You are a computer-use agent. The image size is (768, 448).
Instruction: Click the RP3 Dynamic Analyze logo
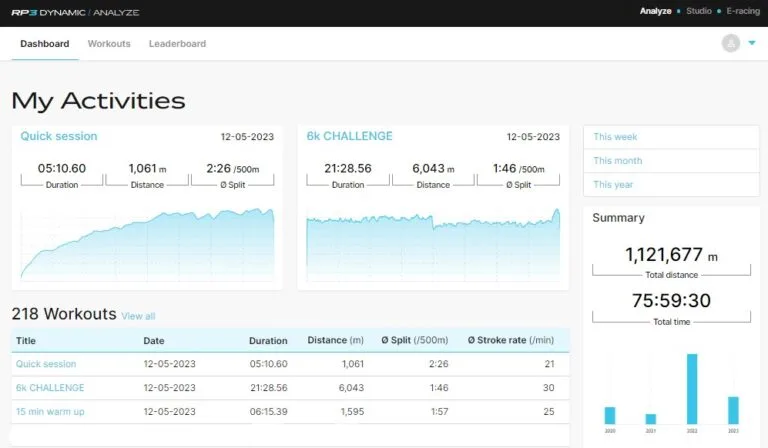pyautogui.click(x=75, y=12)
